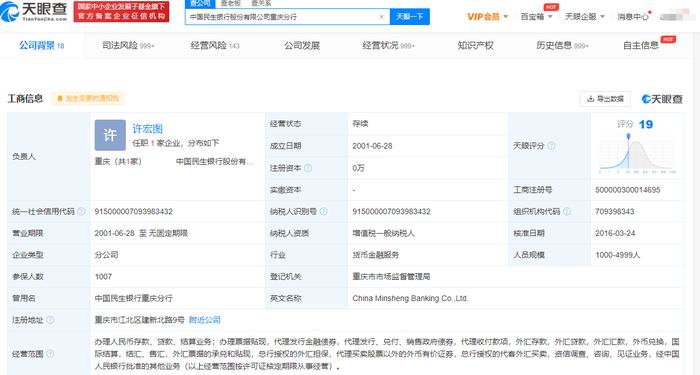Open help icon beside 注册资本

pyautogui.click(x=308, y=168)
